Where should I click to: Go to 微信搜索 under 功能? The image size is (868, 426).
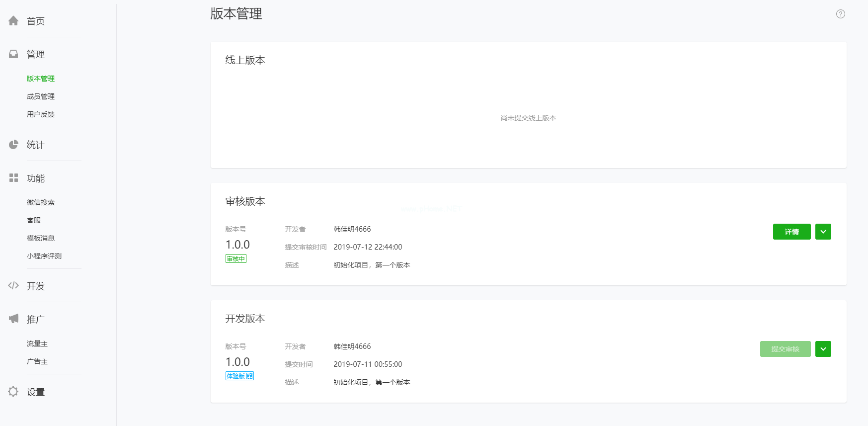(41, 202)
